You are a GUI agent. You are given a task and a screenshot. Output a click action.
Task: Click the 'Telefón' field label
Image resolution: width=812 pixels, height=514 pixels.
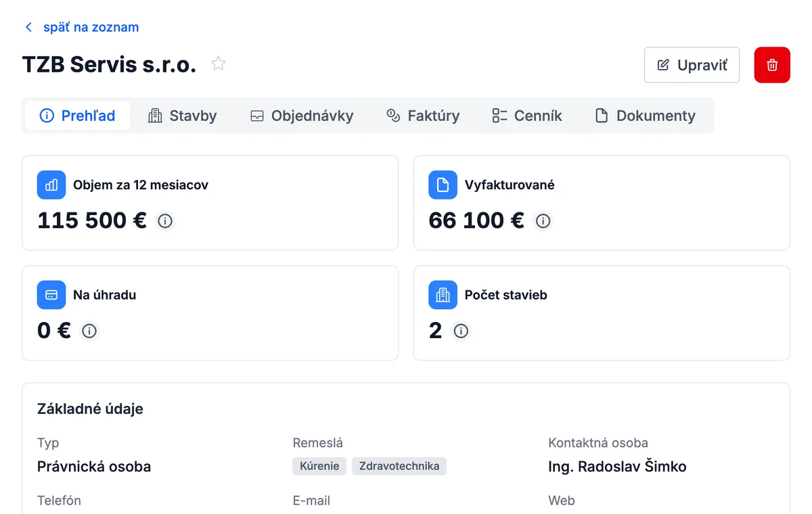tap(60, 500)
